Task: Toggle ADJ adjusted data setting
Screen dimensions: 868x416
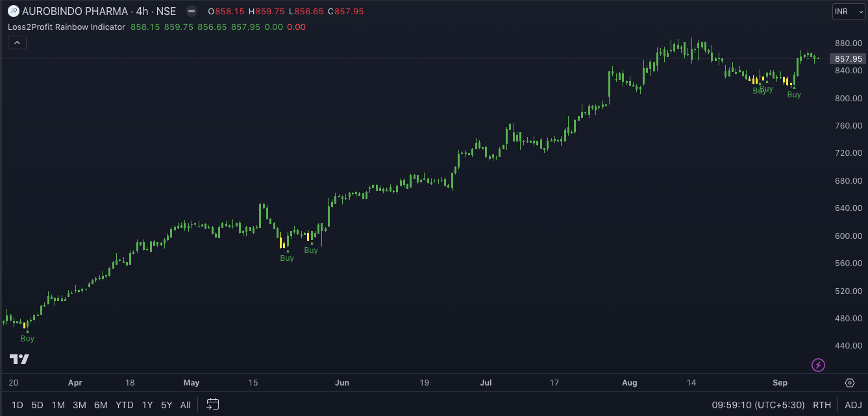Action: (853, 405)
